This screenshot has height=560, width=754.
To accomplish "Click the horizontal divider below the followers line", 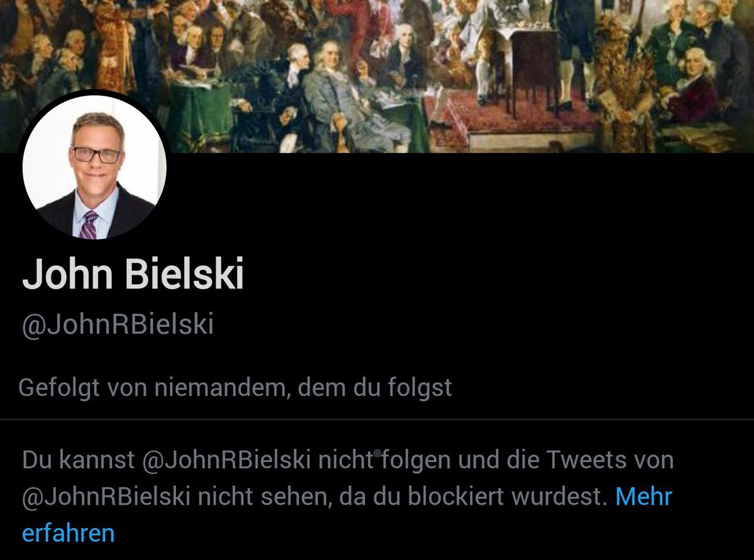I will tap(377, 419).
